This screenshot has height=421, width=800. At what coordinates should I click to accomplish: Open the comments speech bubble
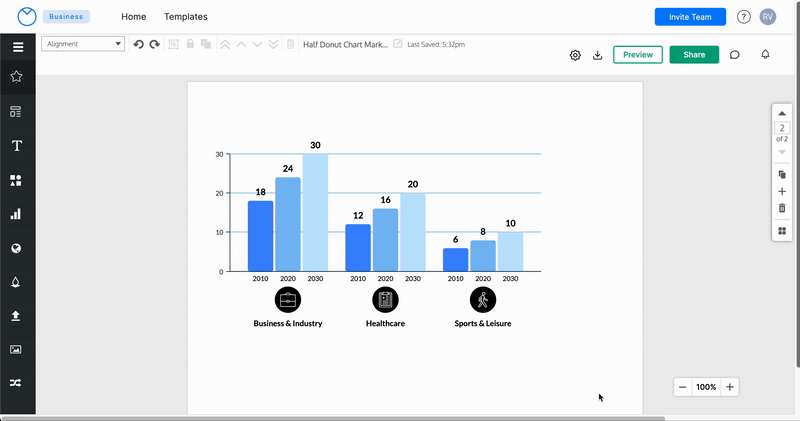pos(735,55)
